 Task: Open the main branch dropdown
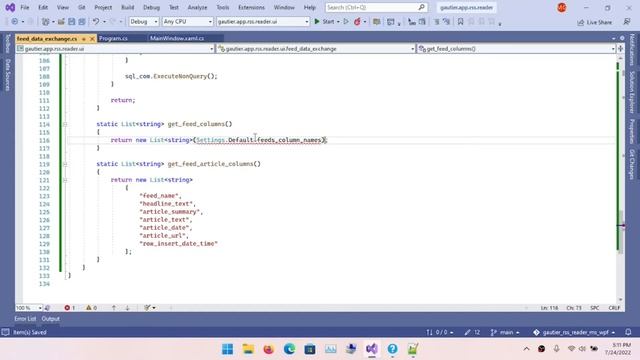point(505,332)
